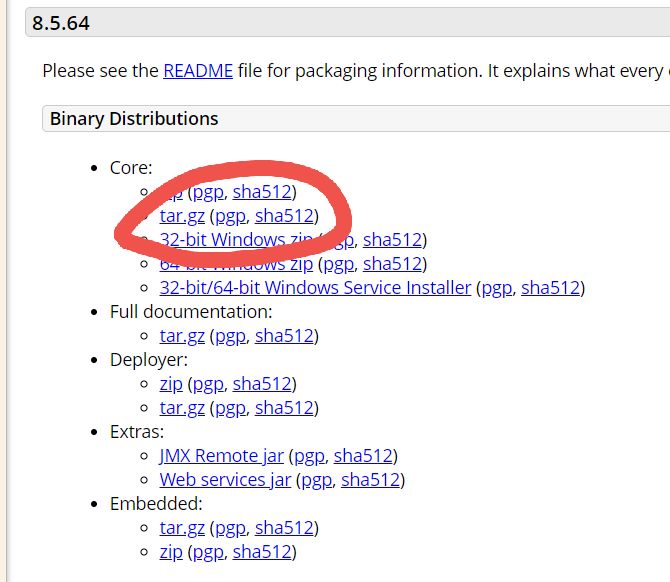
Task: Download 64-bit Windows zip
Action: 236,264
